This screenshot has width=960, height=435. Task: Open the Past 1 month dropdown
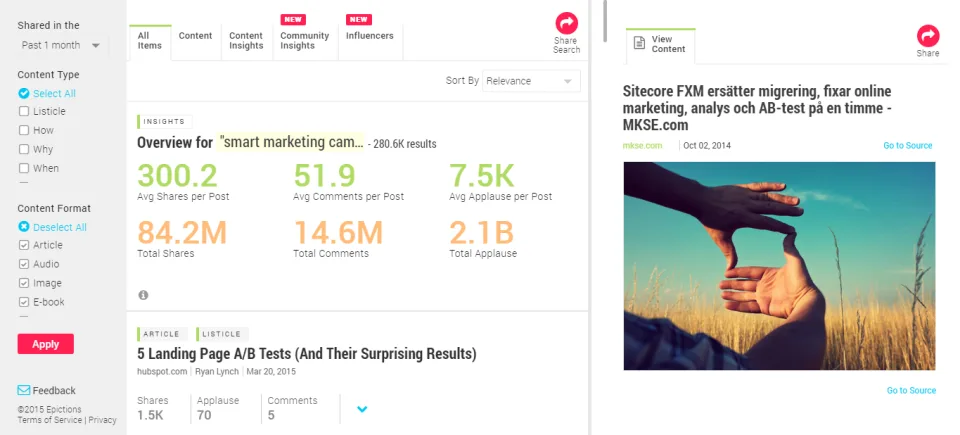pyautogui.click(x=62, y=45)
